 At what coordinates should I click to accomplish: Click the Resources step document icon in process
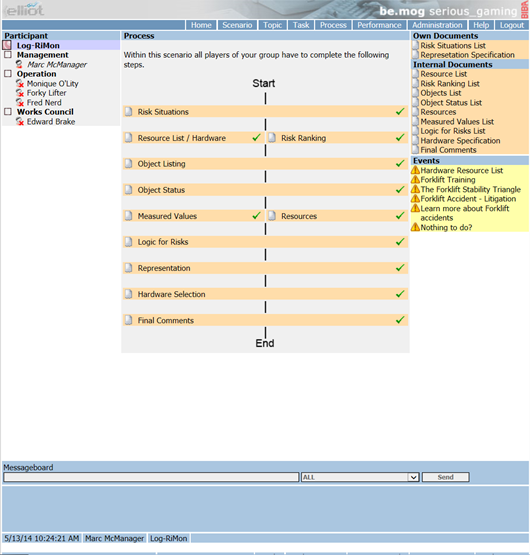[x=272, y=216]
